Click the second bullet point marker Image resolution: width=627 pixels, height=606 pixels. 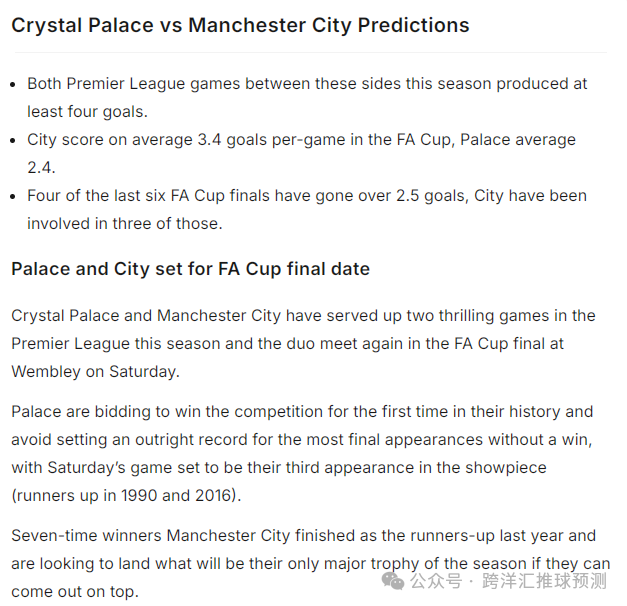[13, 141]
